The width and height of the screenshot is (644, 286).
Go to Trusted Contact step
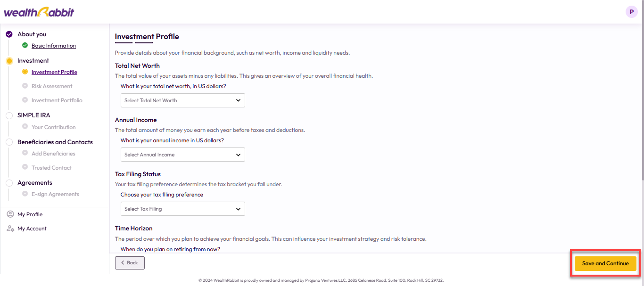tap(51, 168)
